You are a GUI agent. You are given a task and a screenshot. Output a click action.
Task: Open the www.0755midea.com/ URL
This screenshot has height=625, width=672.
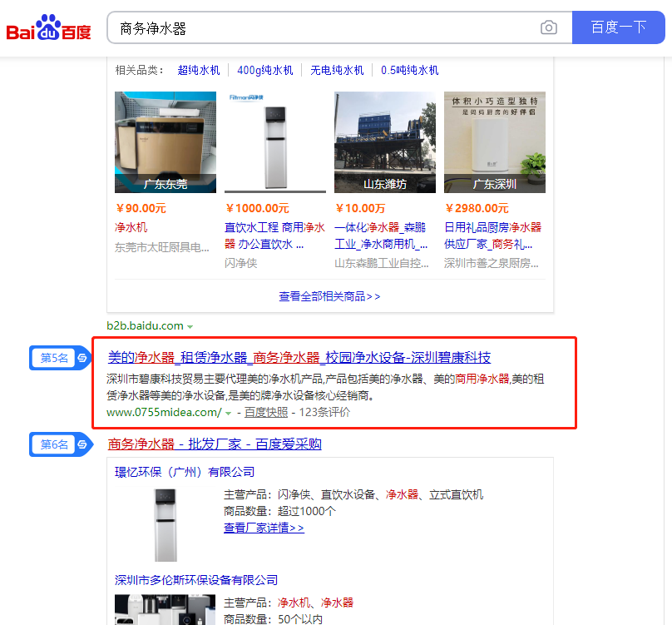(x=164, y=413)
